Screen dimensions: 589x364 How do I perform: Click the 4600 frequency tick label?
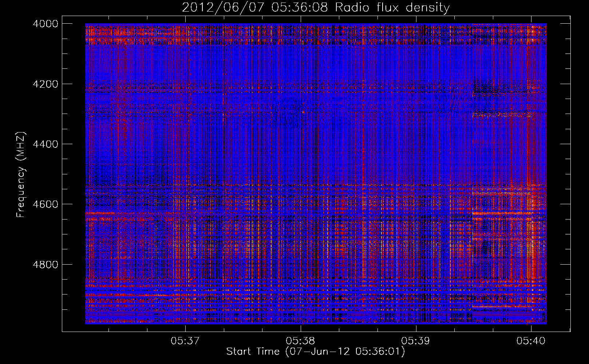tap(46, 204)
